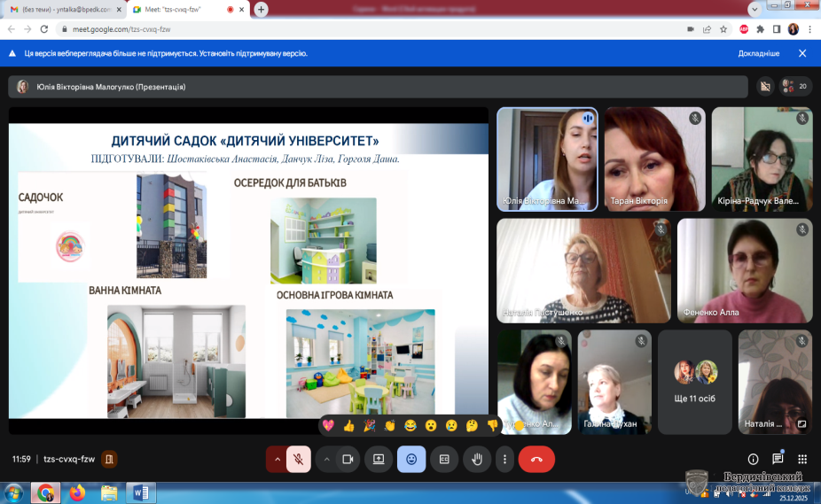Toggle the camera on or off
This screenshot has height=504, width=821.
[348, 459]
